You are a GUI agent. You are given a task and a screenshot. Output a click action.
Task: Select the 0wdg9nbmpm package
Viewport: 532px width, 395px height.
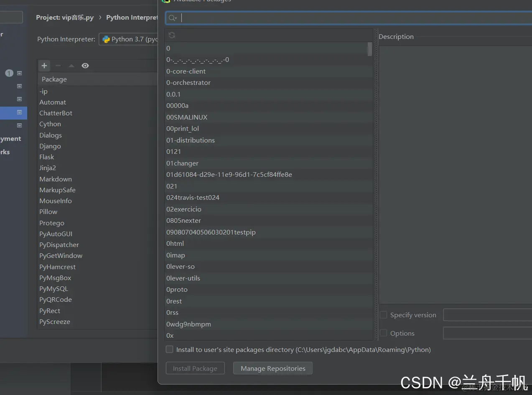click(x=269, y=324)
